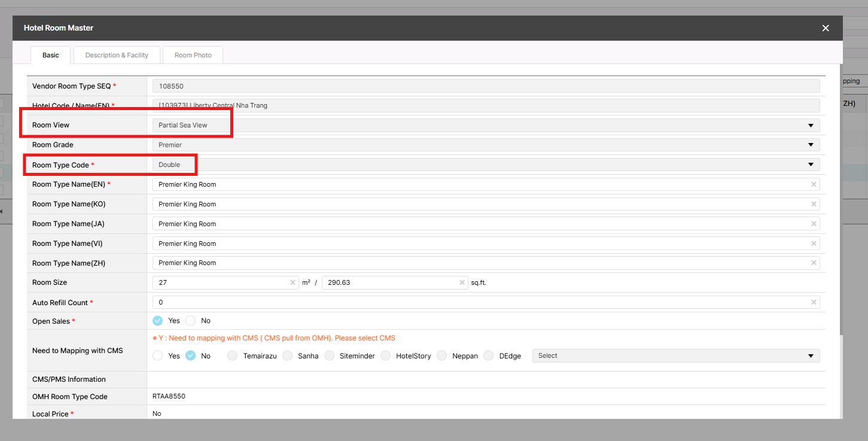The image size is (868, 441).
Task: Expand the Room Grade dropdown
Action: click(x=486, y=145)
